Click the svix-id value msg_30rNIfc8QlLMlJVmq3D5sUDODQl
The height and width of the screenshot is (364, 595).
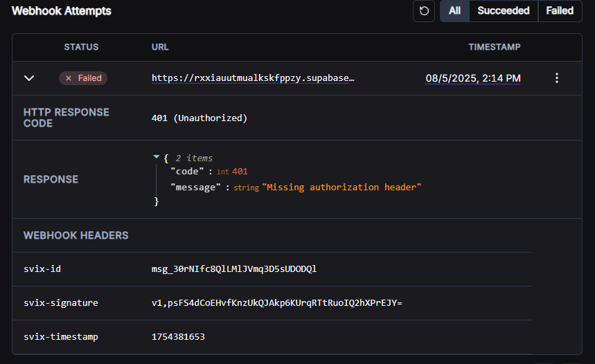coord(234,269)
